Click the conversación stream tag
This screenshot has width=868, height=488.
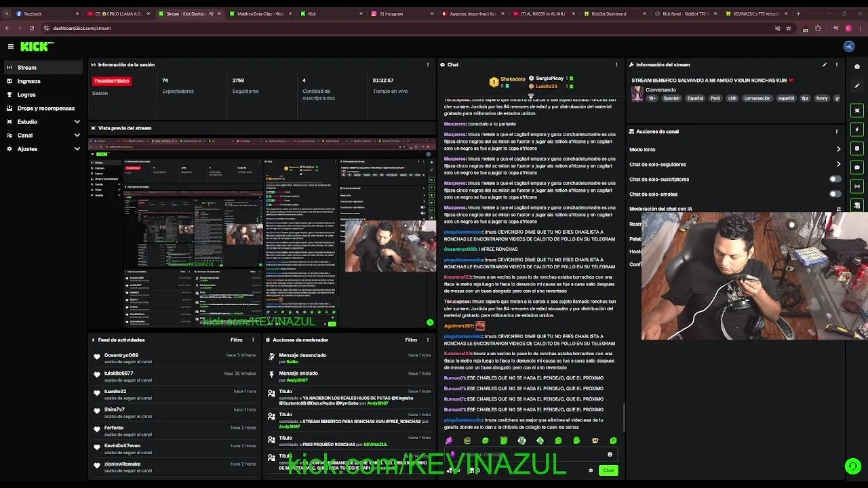pyautogui.click(x=757, y=98)
